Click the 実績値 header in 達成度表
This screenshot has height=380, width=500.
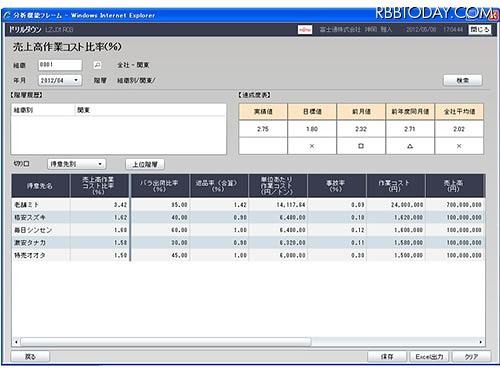263,112
